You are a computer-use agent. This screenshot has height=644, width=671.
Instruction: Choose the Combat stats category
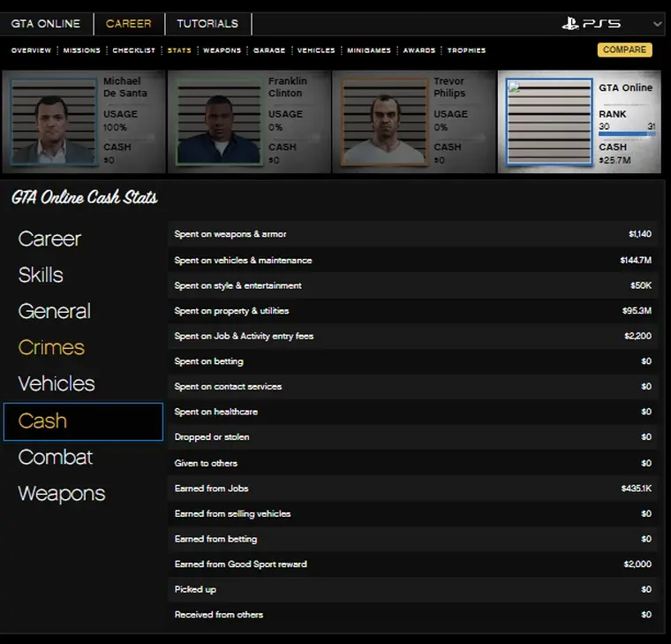point(55,457)
